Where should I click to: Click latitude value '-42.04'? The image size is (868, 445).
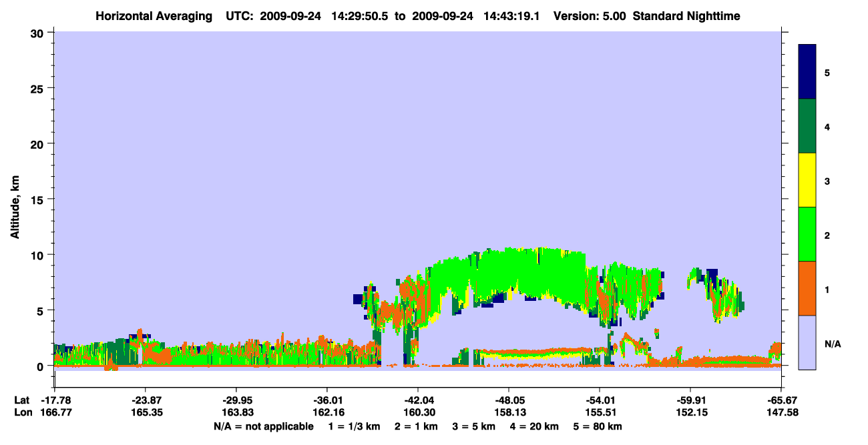(418, 400)
